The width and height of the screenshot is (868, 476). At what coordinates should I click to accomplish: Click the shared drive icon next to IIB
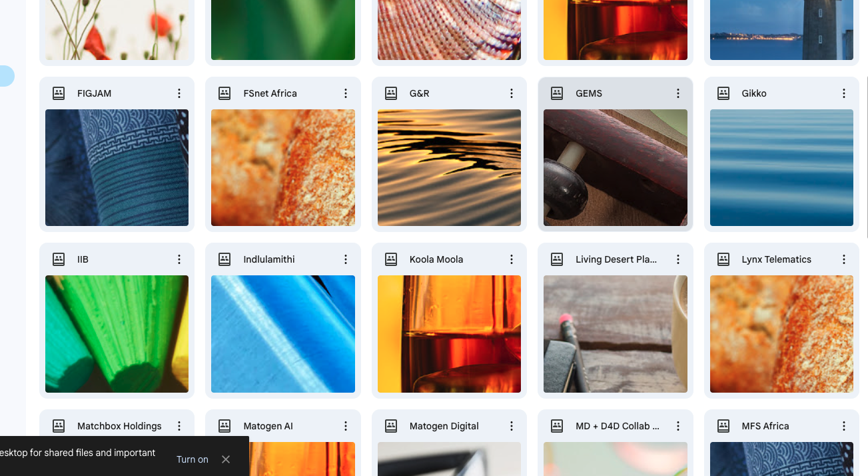(x=59, y=259)
